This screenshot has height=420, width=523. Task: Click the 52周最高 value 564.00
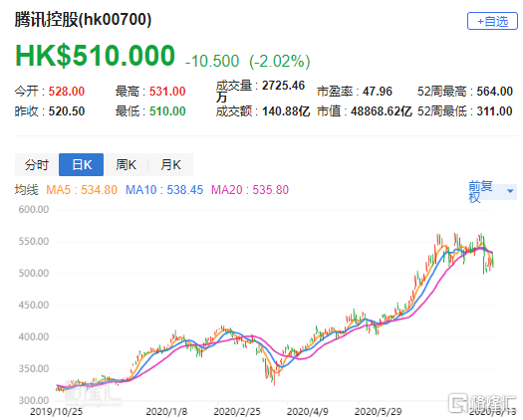(x=495, y=92)
